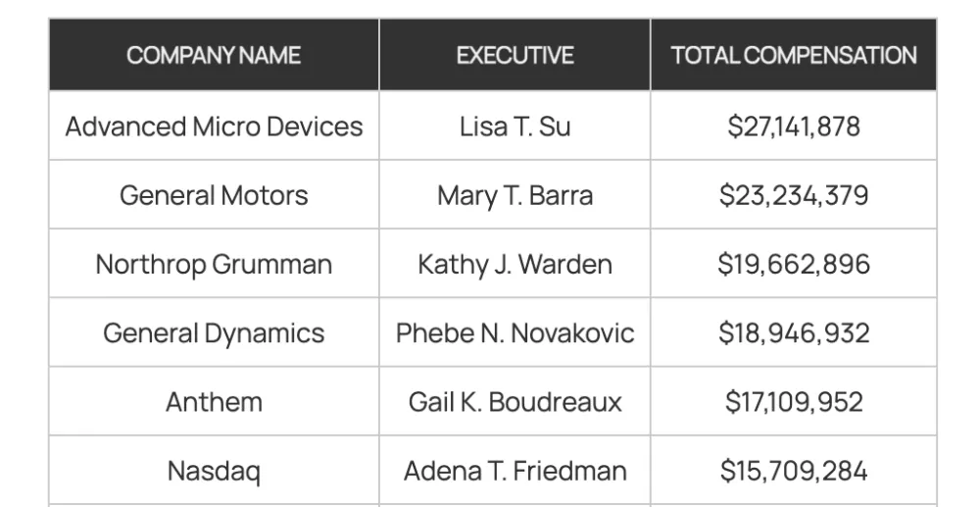Select the Anthem company cell
Viewport: 980px width, 507px height.
(x=214, y=401)
